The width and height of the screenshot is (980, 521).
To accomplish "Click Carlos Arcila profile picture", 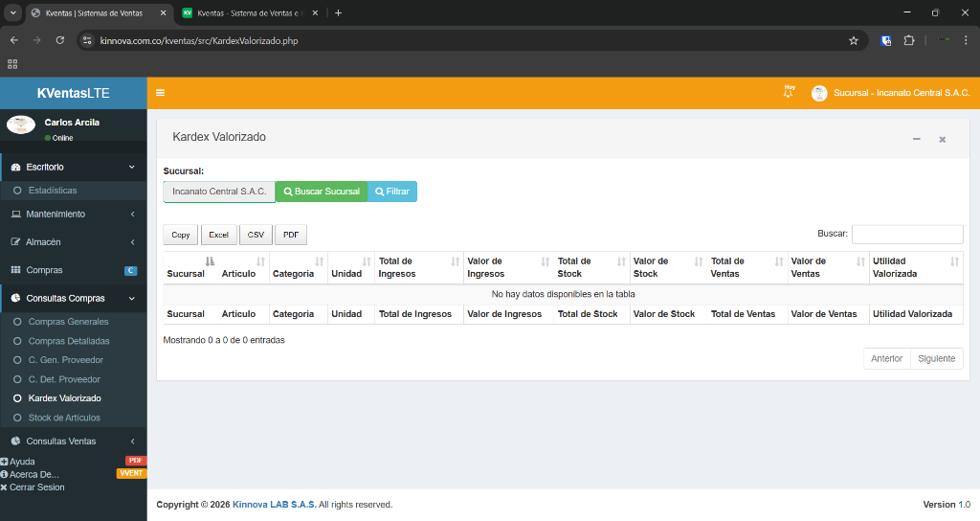I will 21,125.
